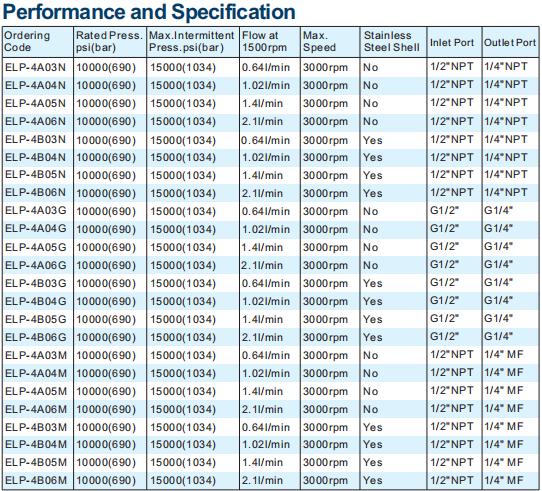The height and width of the screenshot is (491, 542).
Task: Click ordering code ELP-4B05G
Action: click(x=36, y=319)
